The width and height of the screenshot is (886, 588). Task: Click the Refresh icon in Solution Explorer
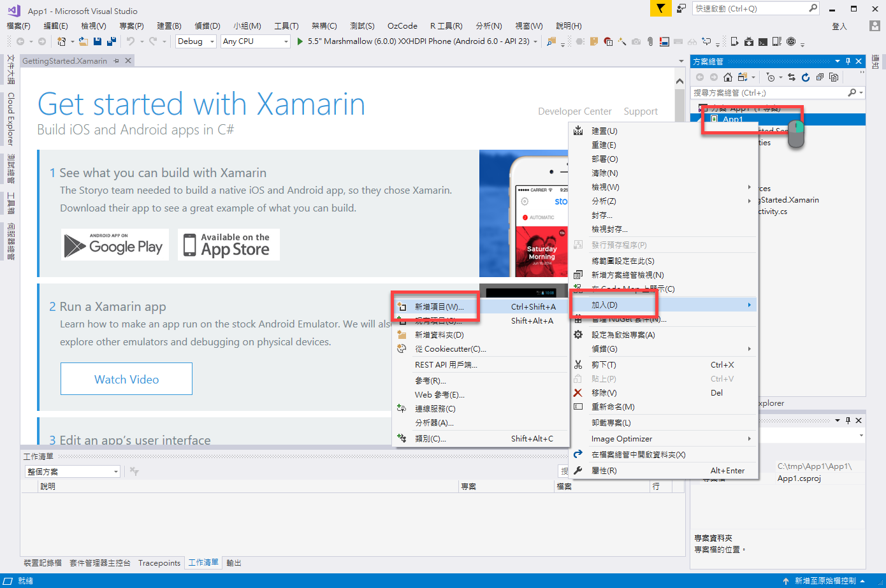pyautogui.click(x=806, y=77)
